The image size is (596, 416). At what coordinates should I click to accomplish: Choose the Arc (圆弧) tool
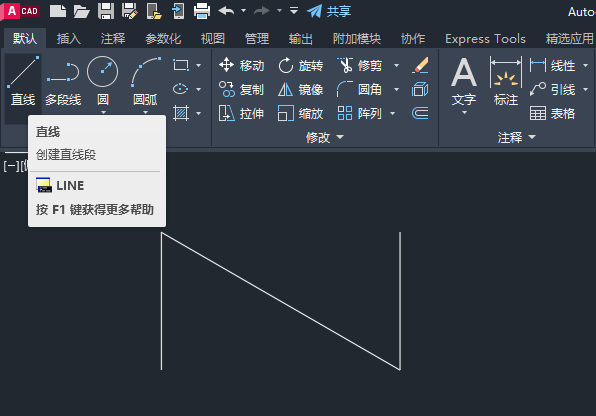(x=146, y=81)
